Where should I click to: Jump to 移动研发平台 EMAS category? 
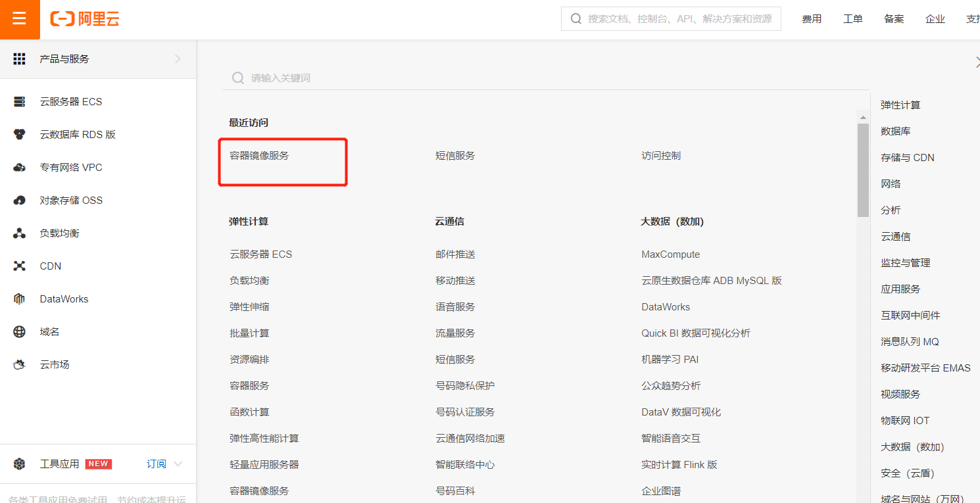click(925, 368)
